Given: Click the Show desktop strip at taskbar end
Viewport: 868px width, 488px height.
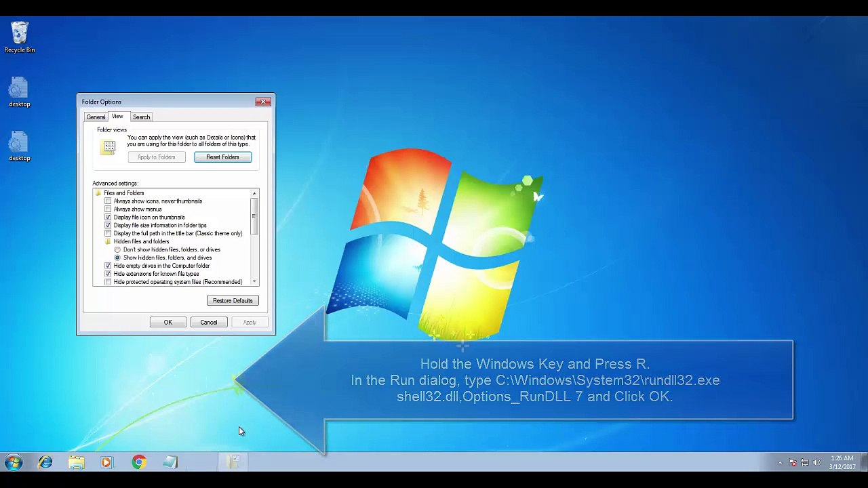Looking at the screenshot, I should point(863,462).
